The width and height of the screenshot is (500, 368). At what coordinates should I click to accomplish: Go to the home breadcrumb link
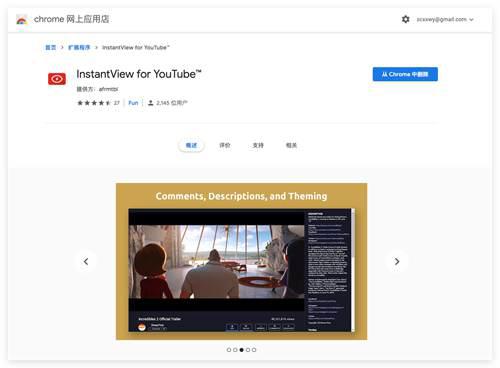pyautogui.click(x=51, y=47)
